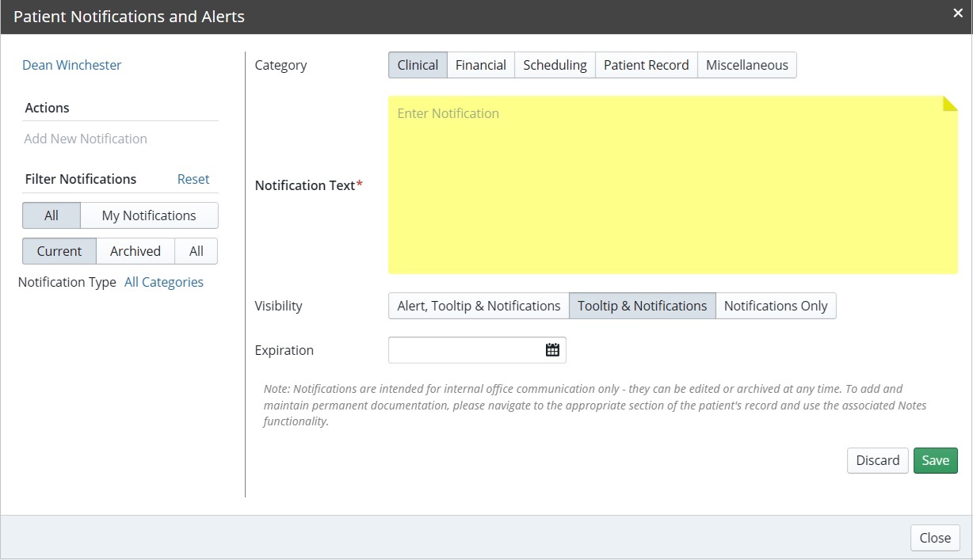Click the green Save button
This screenshot has height=560, width=973.
936,460
